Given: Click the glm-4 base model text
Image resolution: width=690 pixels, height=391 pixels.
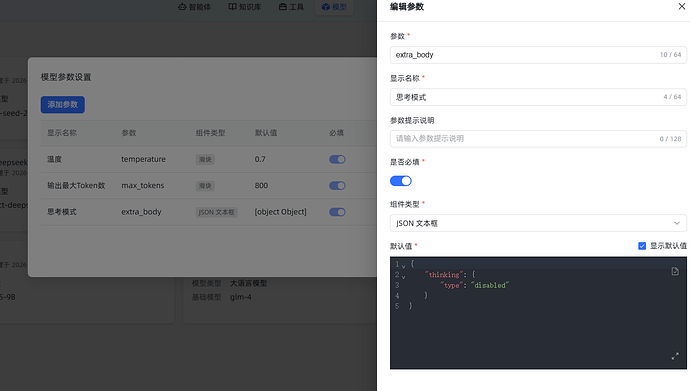Looking at the screenshot, I should (x=241, y=297).
